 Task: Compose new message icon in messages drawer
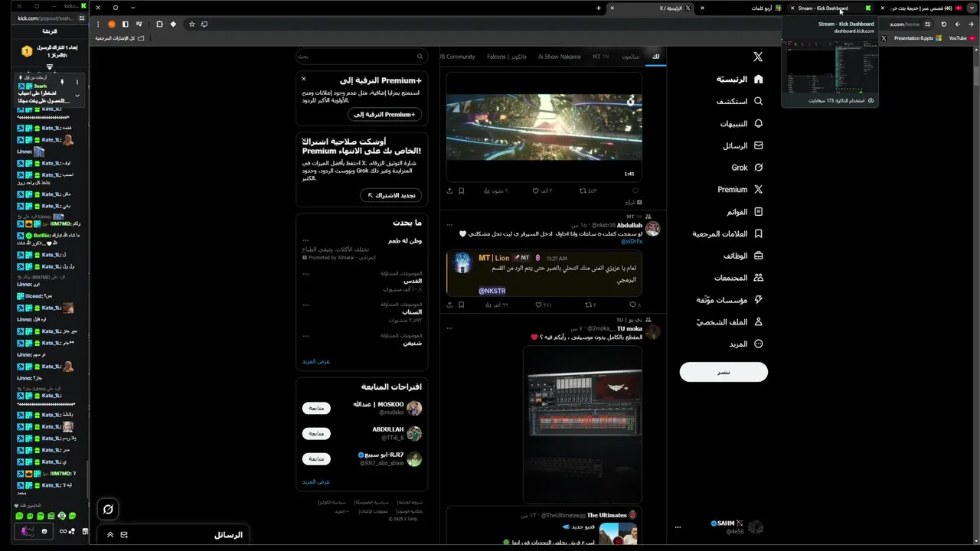[124, 535]
